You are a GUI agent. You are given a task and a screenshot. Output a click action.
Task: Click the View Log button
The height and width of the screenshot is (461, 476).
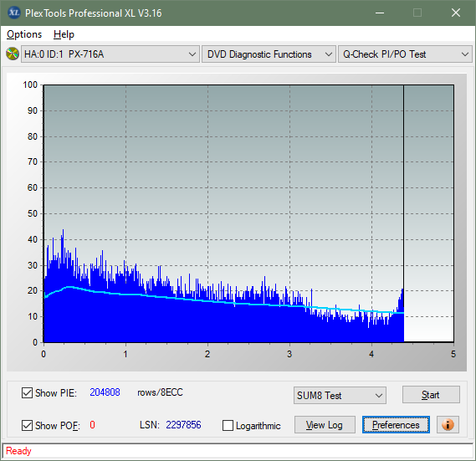coord(325,425)
